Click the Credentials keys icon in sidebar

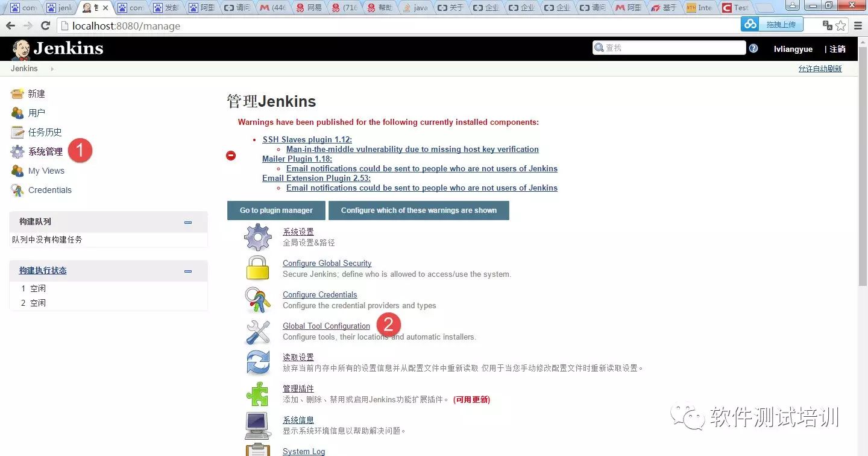(17, 190)
